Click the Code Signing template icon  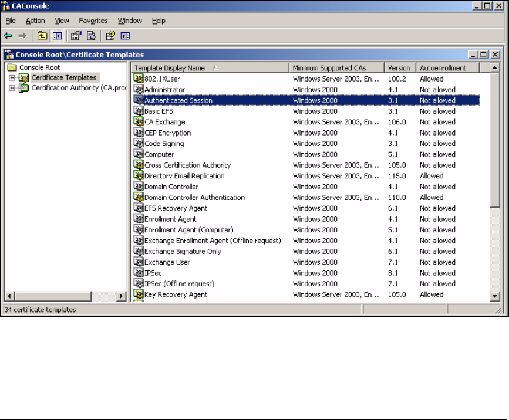pyautogui.click(x=139, y=143)
